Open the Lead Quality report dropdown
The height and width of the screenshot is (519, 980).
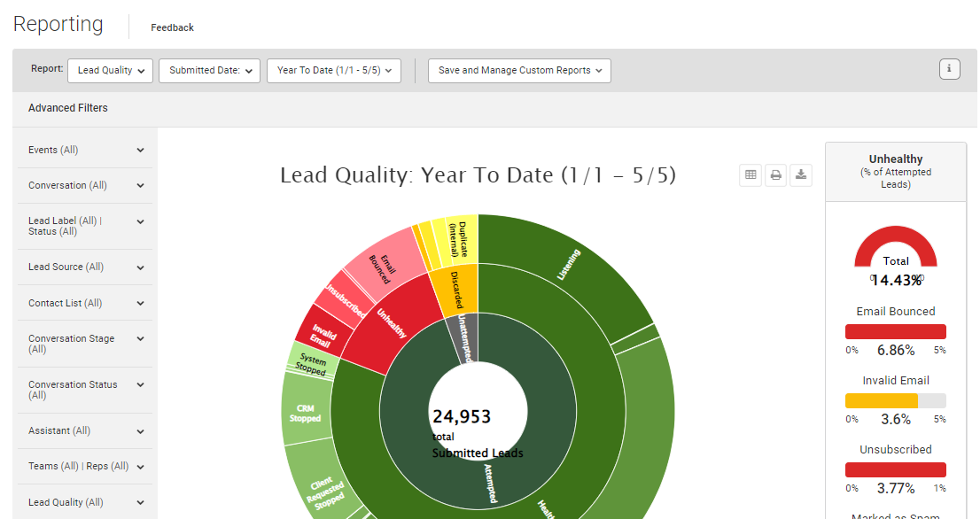click(110, 71)
